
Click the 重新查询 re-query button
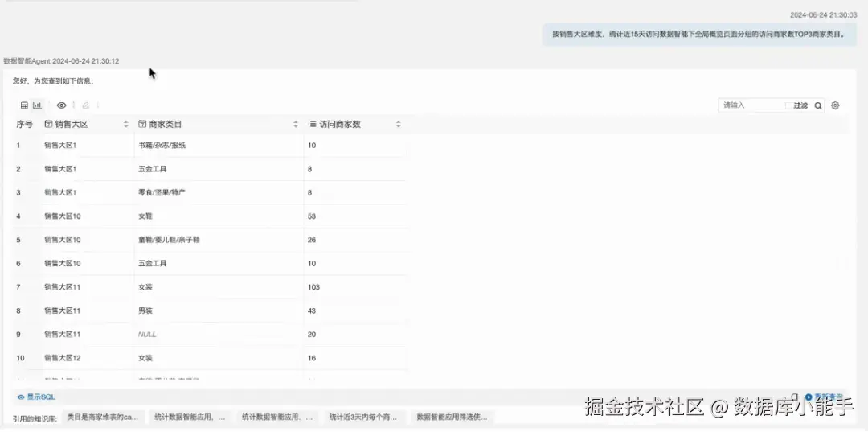(x=825, y=397)
